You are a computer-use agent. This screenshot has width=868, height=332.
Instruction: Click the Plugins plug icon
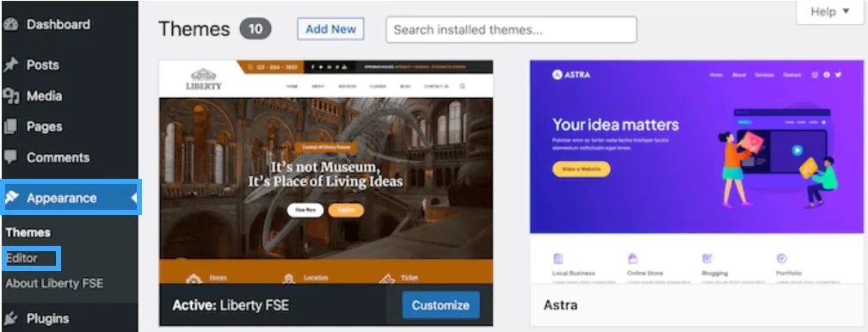[11, 319]
